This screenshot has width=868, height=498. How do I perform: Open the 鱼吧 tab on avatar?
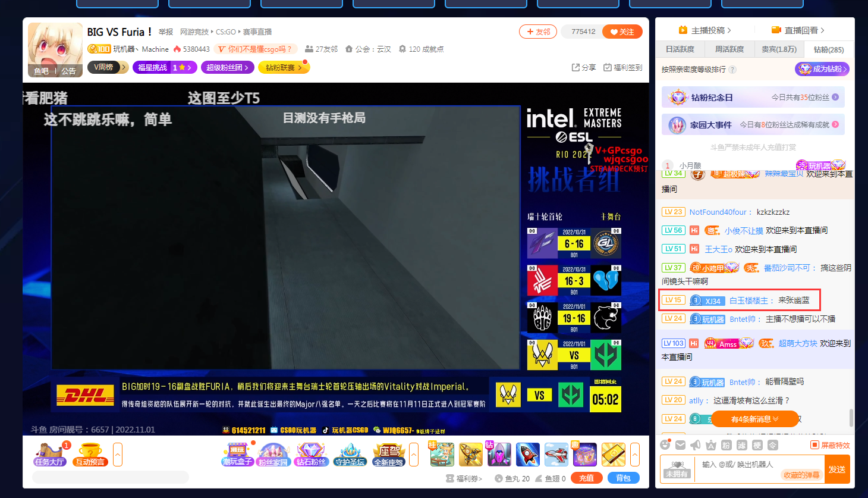(41, 71)
